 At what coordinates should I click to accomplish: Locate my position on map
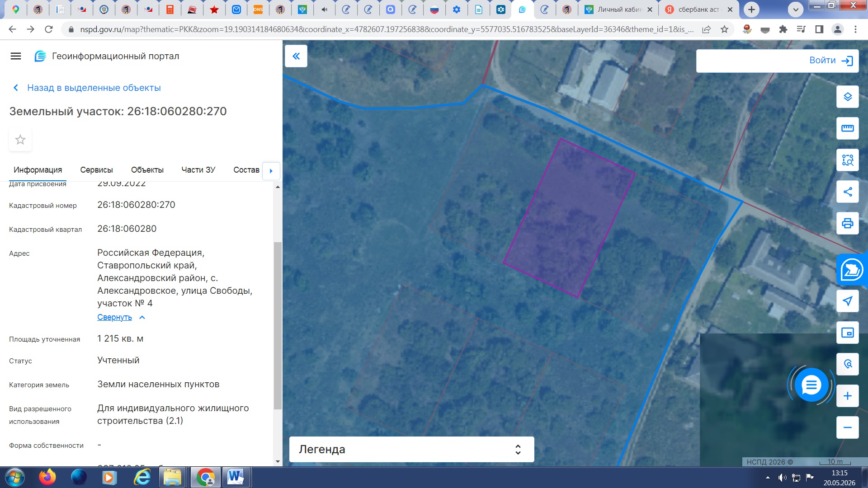[847, 301]
